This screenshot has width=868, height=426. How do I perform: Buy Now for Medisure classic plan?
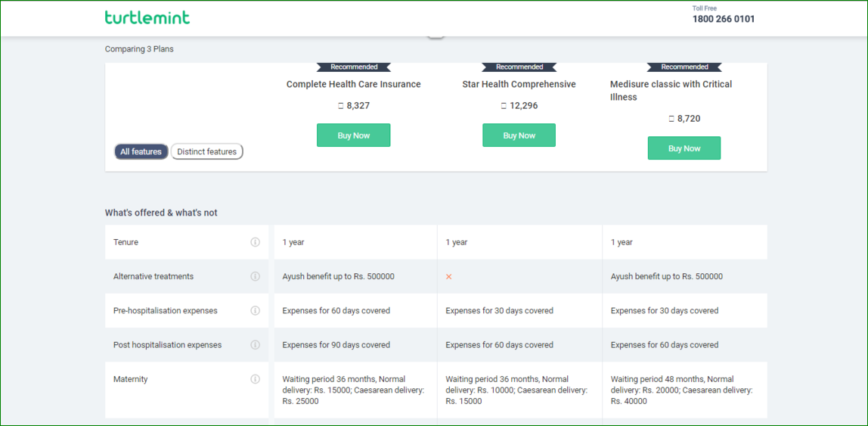click(684, 148)
